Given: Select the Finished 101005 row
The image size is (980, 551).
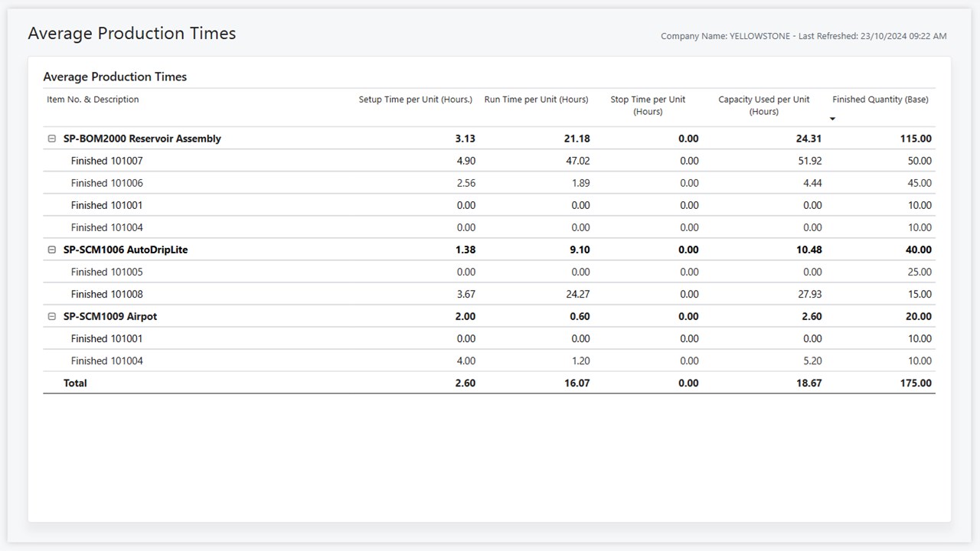Looking at the screenshot, I should tap(489, 272).
